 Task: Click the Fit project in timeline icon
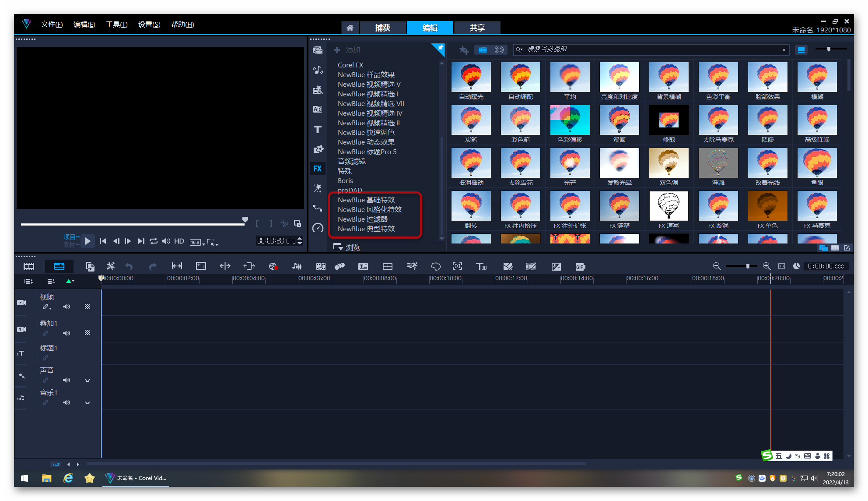(782, 266)
